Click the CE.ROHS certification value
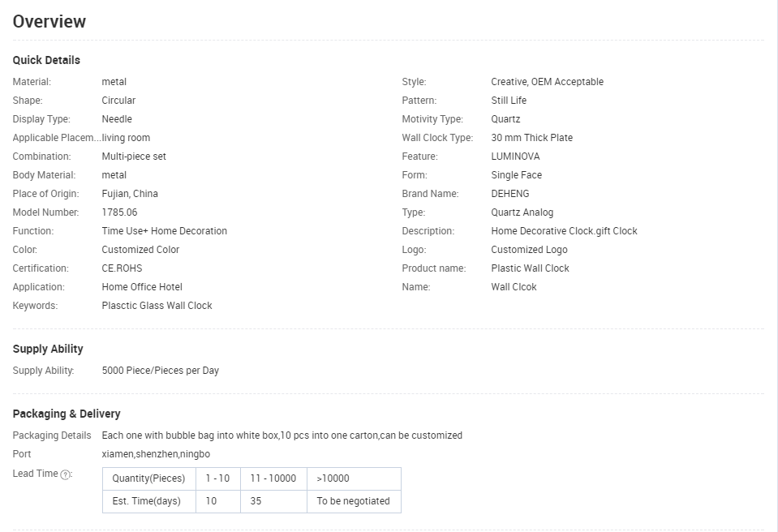Screen dimensions: 778x532 [x=122, y=268]
